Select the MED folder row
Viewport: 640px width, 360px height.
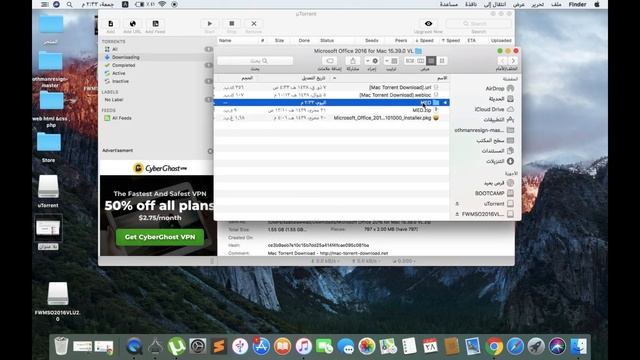[331, 102]
